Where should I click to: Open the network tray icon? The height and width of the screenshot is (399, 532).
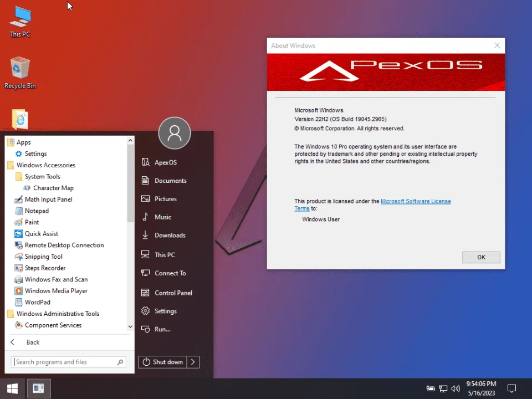tap(443, 388)
